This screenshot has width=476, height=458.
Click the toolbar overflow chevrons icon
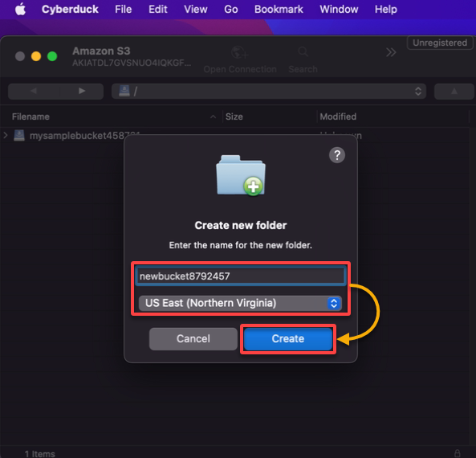click(x=391, y=52)
